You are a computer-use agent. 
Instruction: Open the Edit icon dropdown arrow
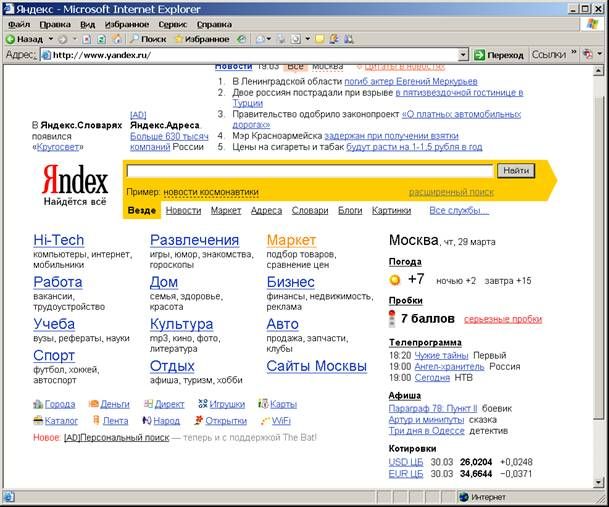click(308, 39)
